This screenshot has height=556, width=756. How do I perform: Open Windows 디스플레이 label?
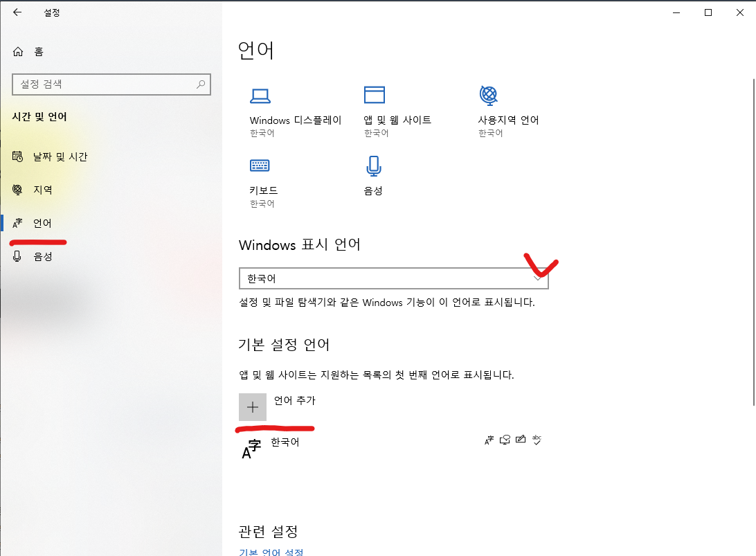296,120
